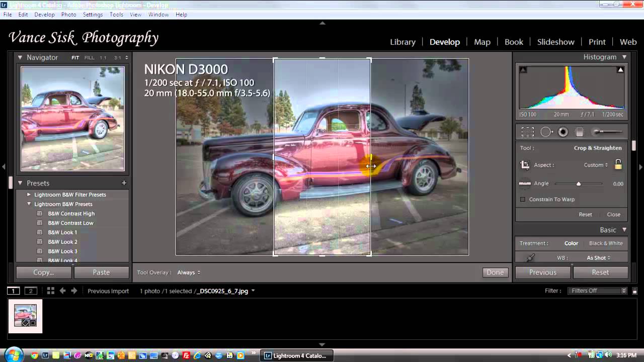Screen dimensions: 644x362
Task: Open the Navigator zoom ratio dropdown arrows
Action: 126,58
